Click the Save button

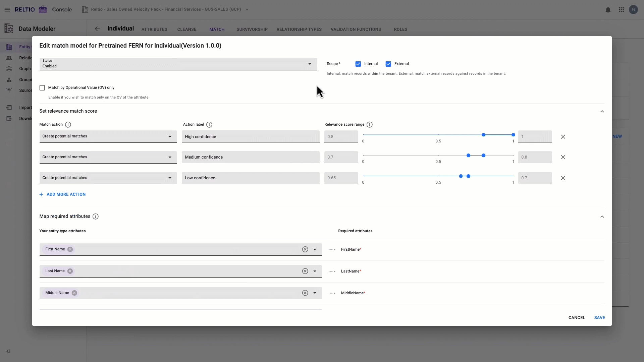pyautogui.click(x=599, y=318)
